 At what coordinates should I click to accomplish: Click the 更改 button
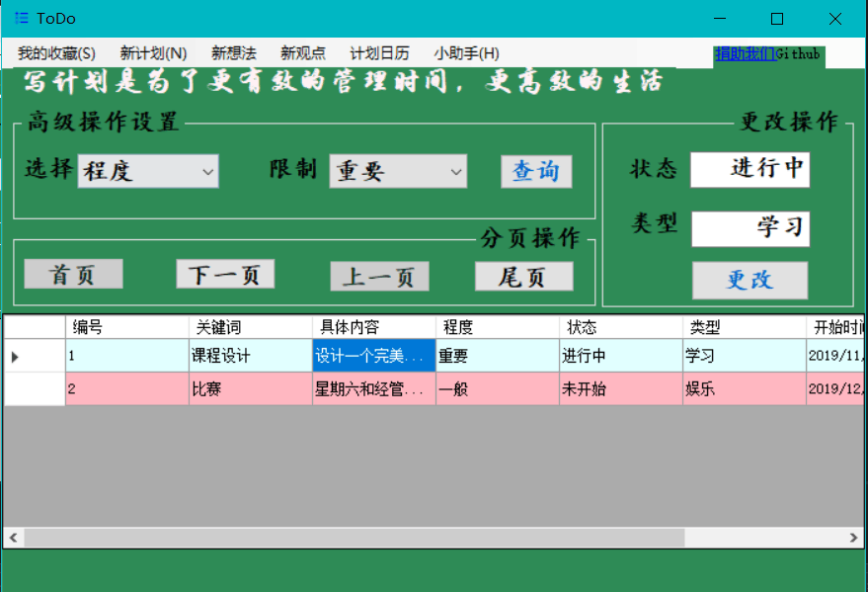click(750, 281)
